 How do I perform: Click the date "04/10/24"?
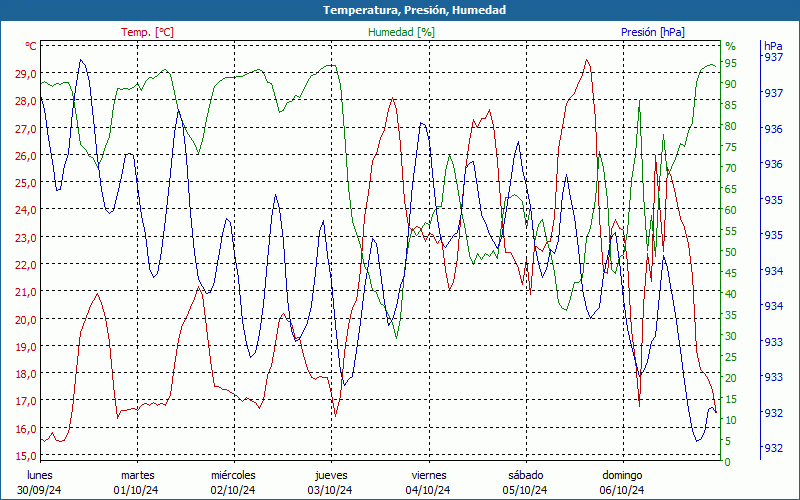pyautogui.click(x=428, y=490)
